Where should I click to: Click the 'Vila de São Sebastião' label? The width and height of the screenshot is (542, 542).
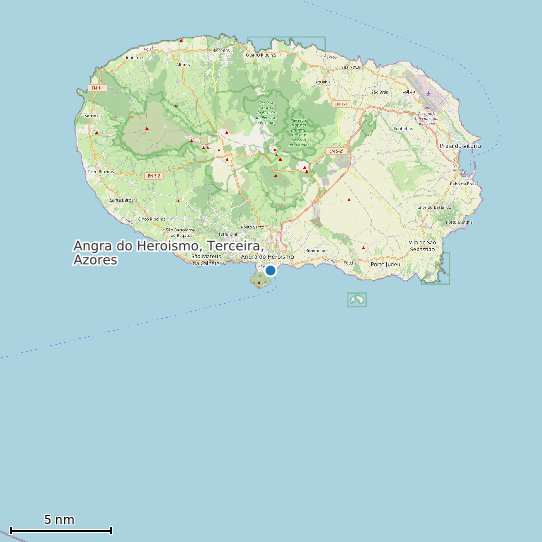[x=422, y=246]
